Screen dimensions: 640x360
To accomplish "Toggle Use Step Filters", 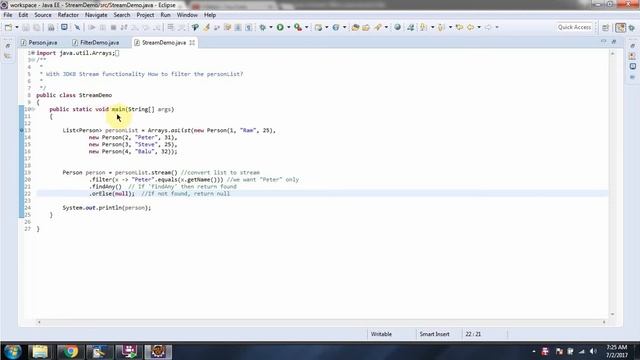I will (181, 27).
